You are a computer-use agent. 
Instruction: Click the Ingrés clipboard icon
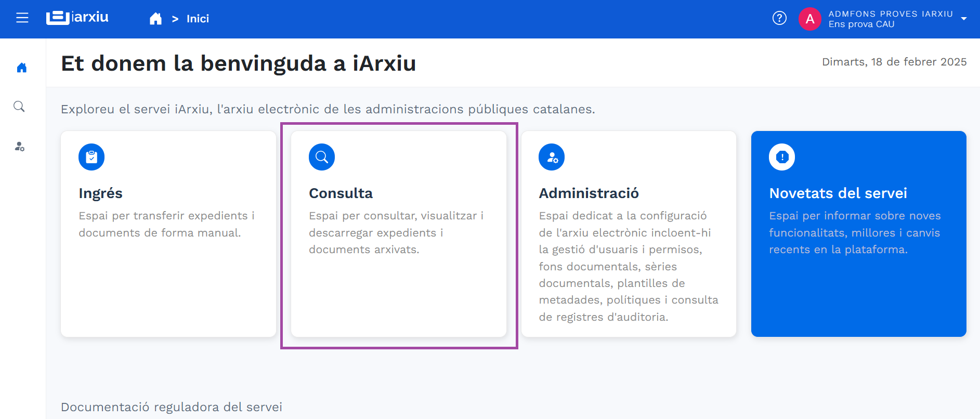[92, 157]
